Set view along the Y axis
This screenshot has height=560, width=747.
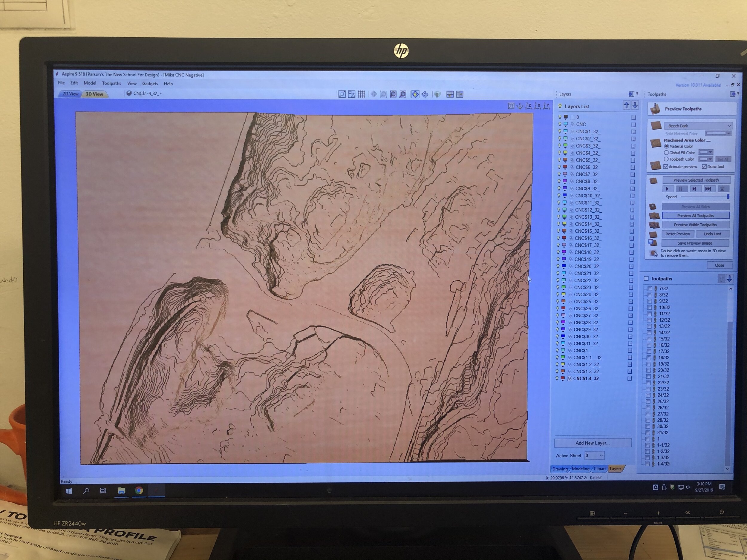547,106
